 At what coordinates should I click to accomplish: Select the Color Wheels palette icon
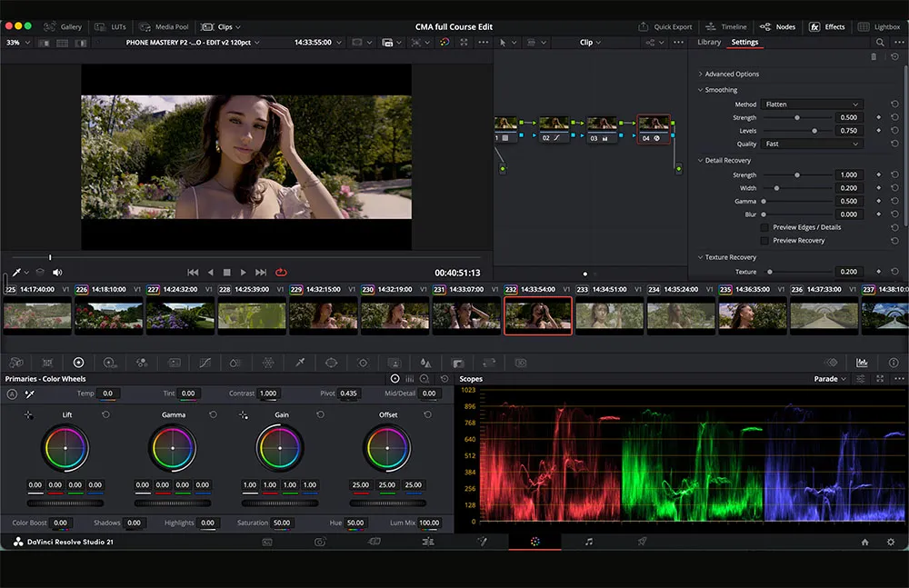click(78, 363)
